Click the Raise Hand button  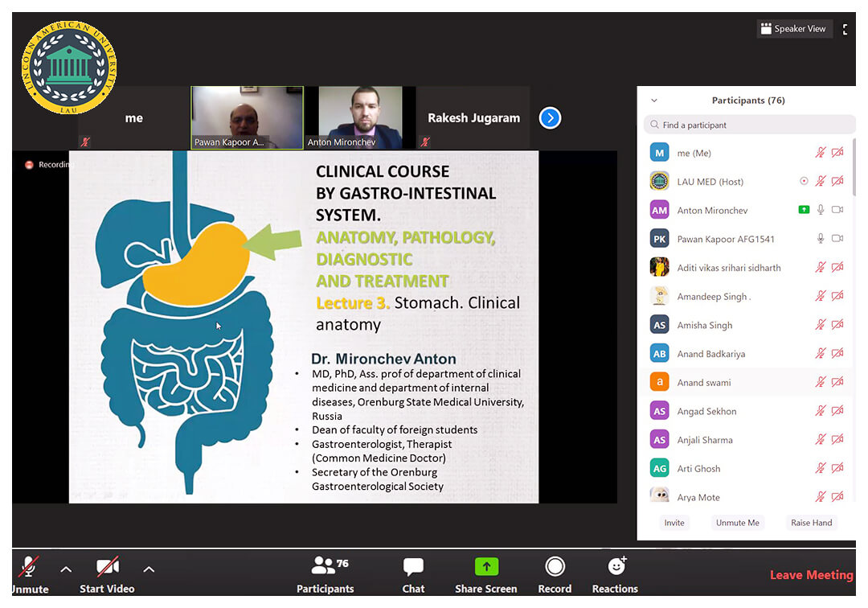(811, 523)
